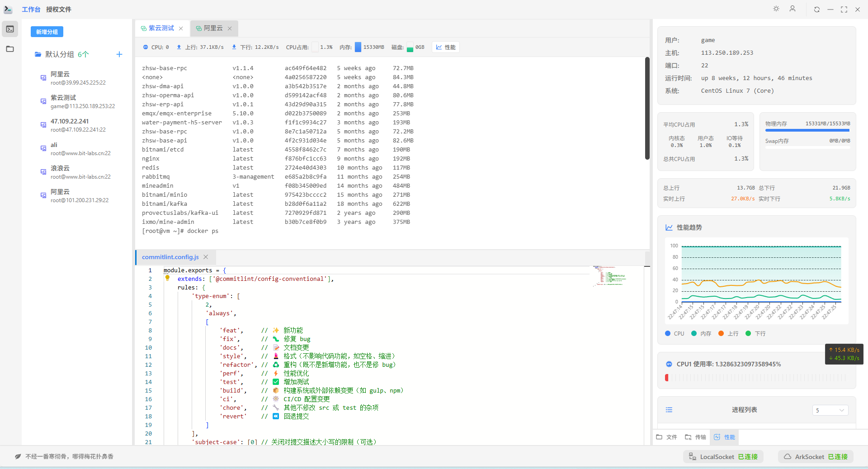The height and width of the screenshot is (469, 868).
Task: Click the CPU1 usage progress bar
Action: 756,378
